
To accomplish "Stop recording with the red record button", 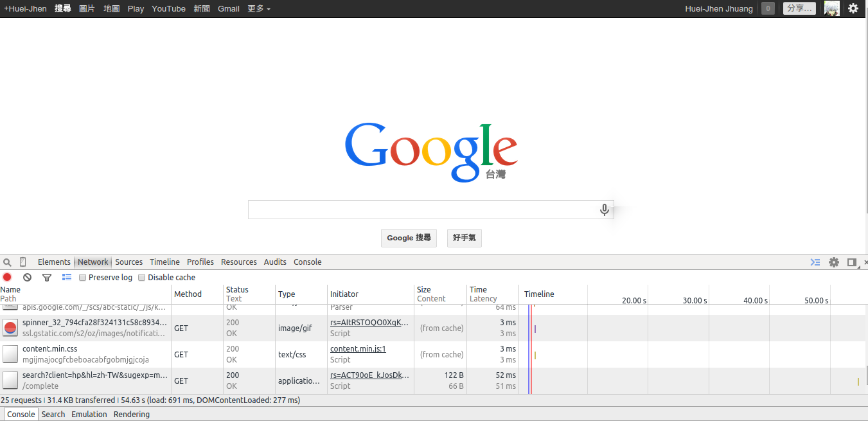I will [x=7, y=278].
